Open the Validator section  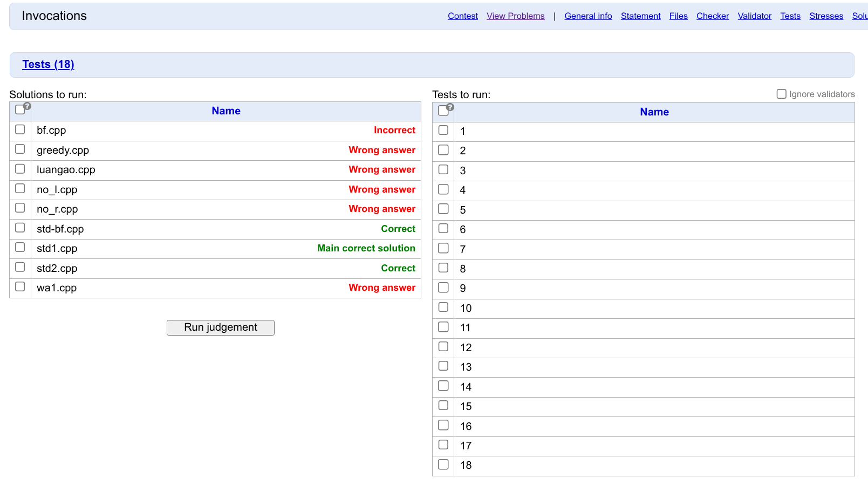coord(754,16)
